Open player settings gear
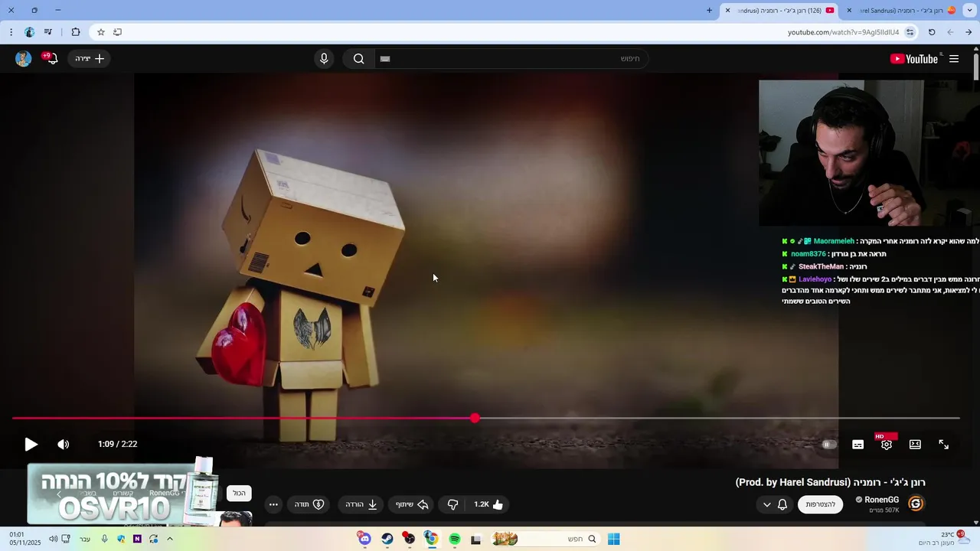Viewport: 980px width, 551px height. click(887, 445)
